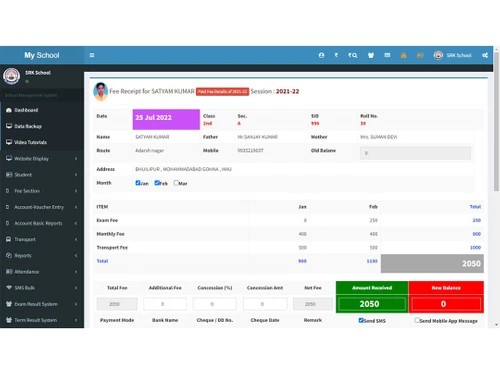Click the orange ID card icon in top bar
Screen dimensions: 500x375
420,55
